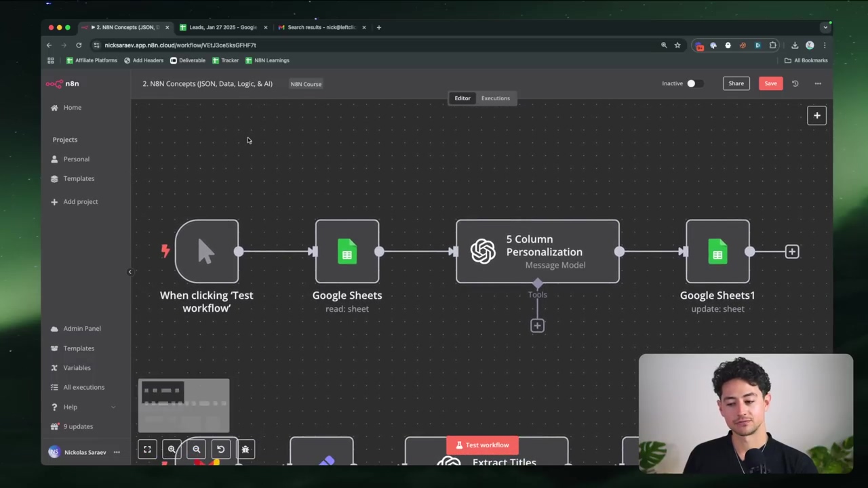Expand the Help menu chevron

pyautogui.click(x=113, y=407)
